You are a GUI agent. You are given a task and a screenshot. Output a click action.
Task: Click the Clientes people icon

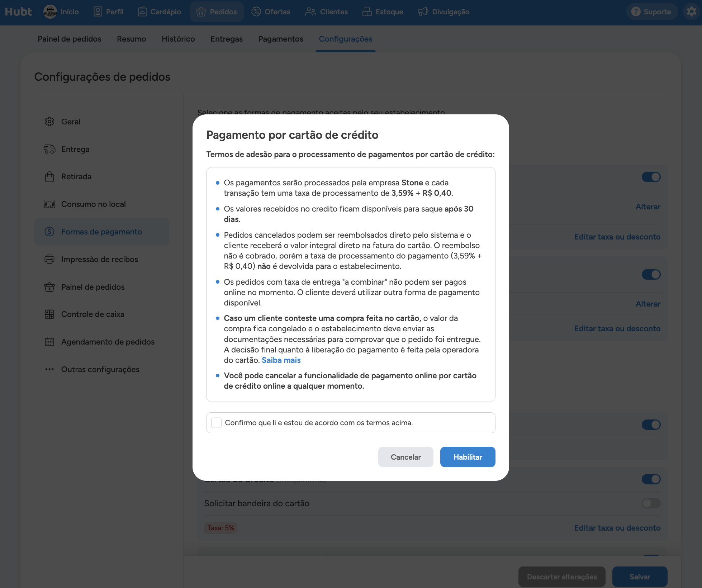310,12
